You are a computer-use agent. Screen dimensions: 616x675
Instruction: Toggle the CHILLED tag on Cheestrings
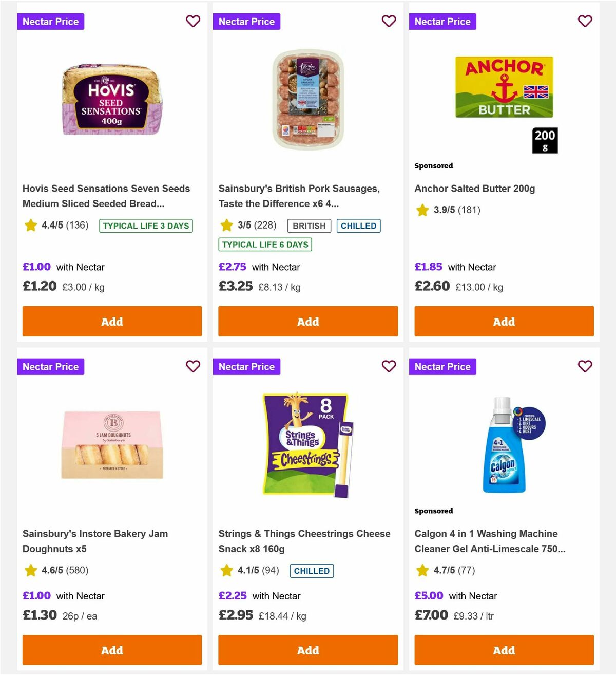click(312, 571)
